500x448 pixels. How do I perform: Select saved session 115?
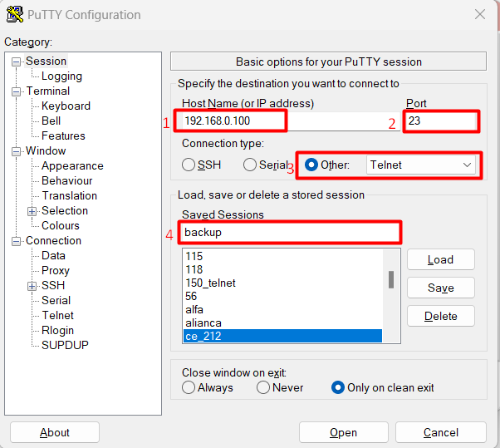(282, 256)
